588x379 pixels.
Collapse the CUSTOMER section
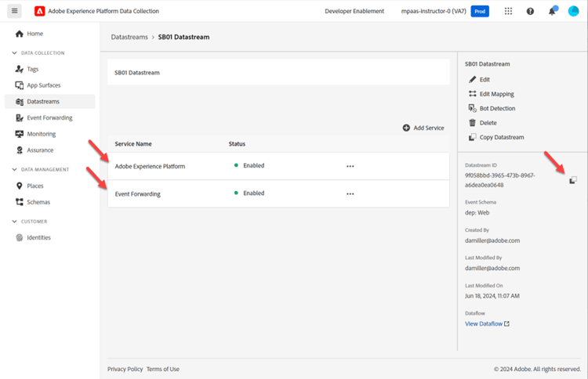pyautogui.click(x=14, y=222)
